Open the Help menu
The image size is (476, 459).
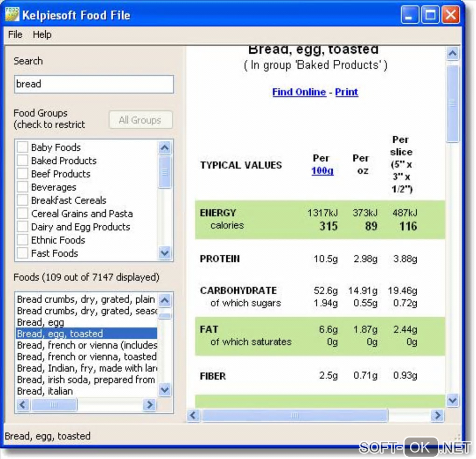click(42, 35)
